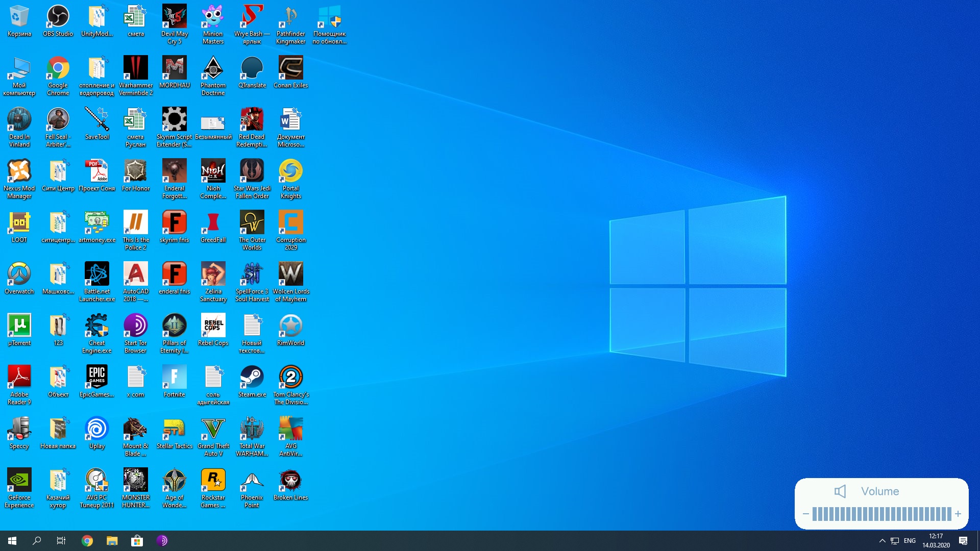Open taskbar Search
Image resolution: width=980 pixels, height=551 pixels.
[37, 541]
